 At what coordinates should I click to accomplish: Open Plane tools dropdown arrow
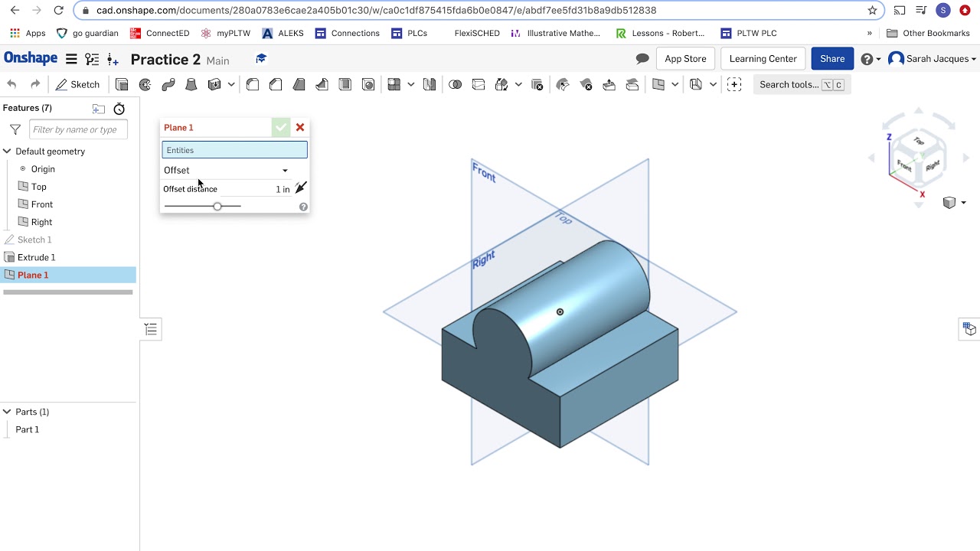pos(675,85)
